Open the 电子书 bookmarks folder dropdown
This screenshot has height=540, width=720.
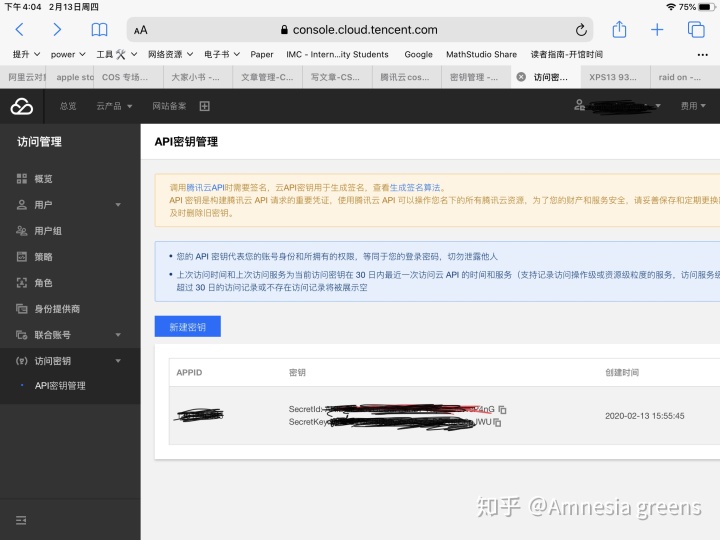[222, 54]
